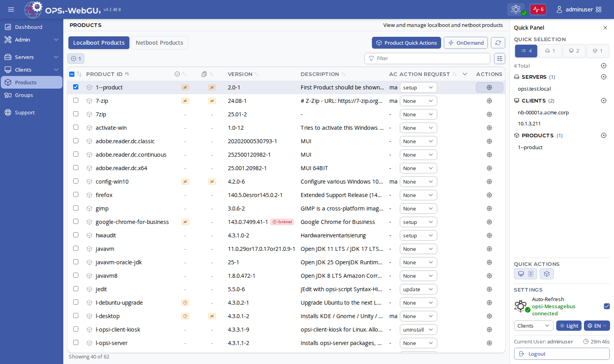Viewport: 614px width, 364px height.
Task: Open actions gear for l-opsi-server row
Action: [489, 343]
